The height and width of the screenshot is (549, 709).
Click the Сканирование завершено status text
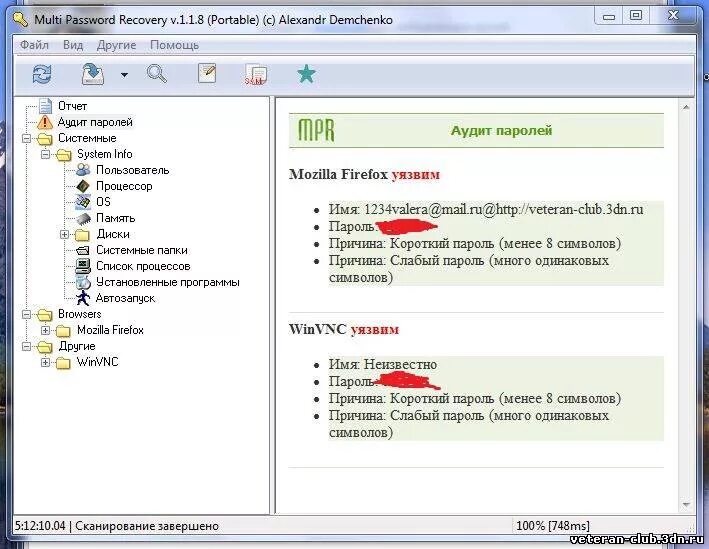pyautogui.click(x=147, y=526)
